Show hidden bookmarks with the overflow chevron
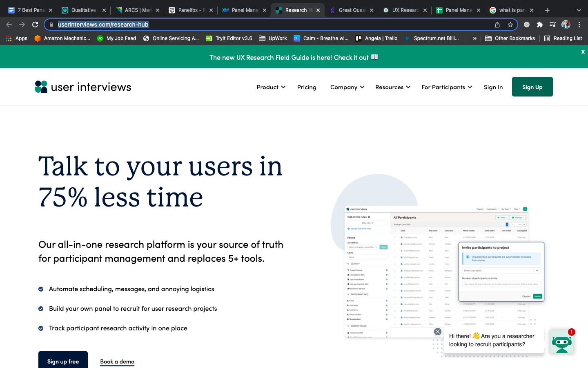Screen dimensions: 588x368 [x=474, y=38]
